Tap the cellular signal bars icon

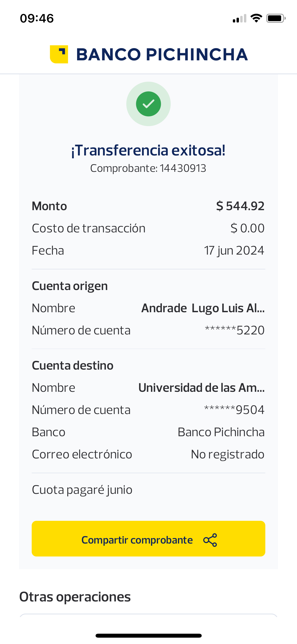[x=239, y=19]
